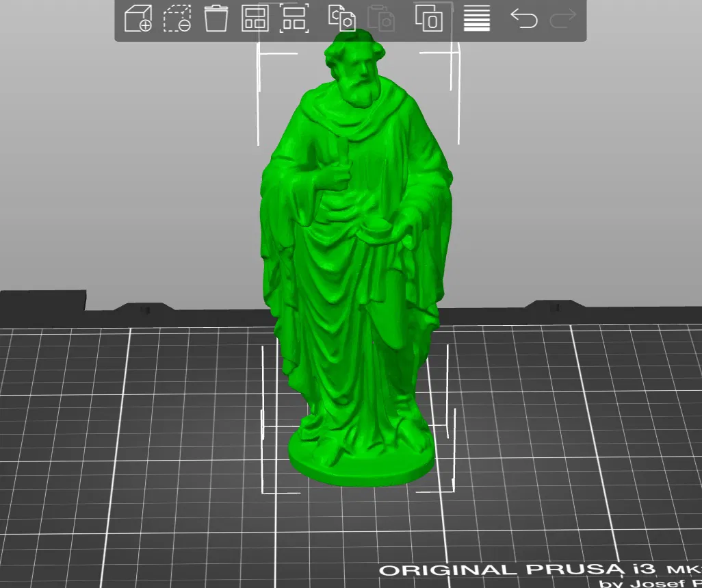The height and width of the screenshot is (588, 702).
Task: Open the layers editing icon
Action: (x=477, y=18)
